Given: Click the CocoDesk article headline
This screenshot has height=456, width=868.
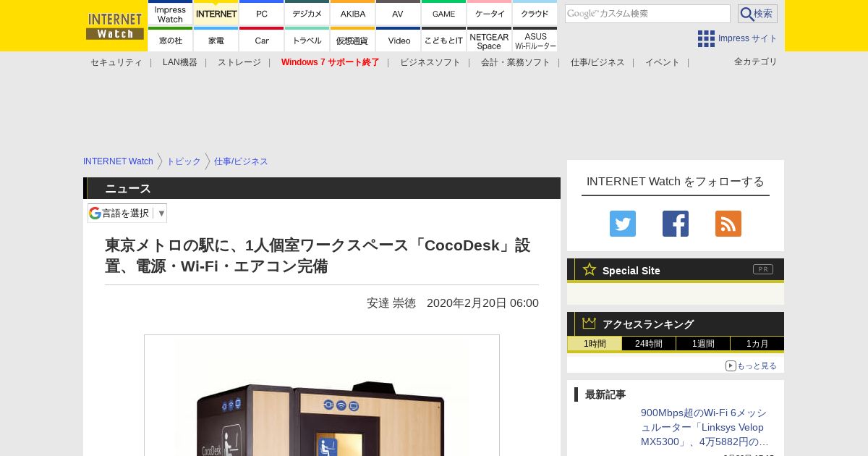Looking at the screenshot, I should pyautogui.click(x=318, y=256).
